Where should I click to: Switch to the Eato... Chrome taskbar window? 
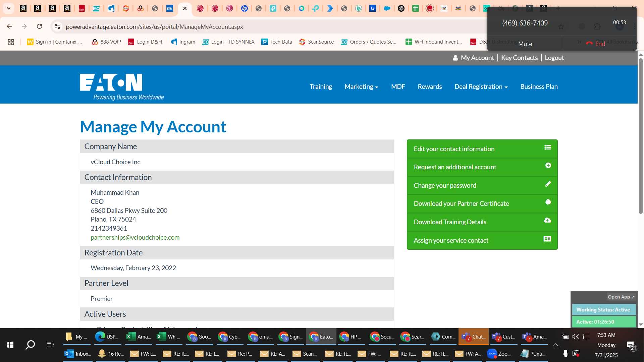[x=321, y=337]
